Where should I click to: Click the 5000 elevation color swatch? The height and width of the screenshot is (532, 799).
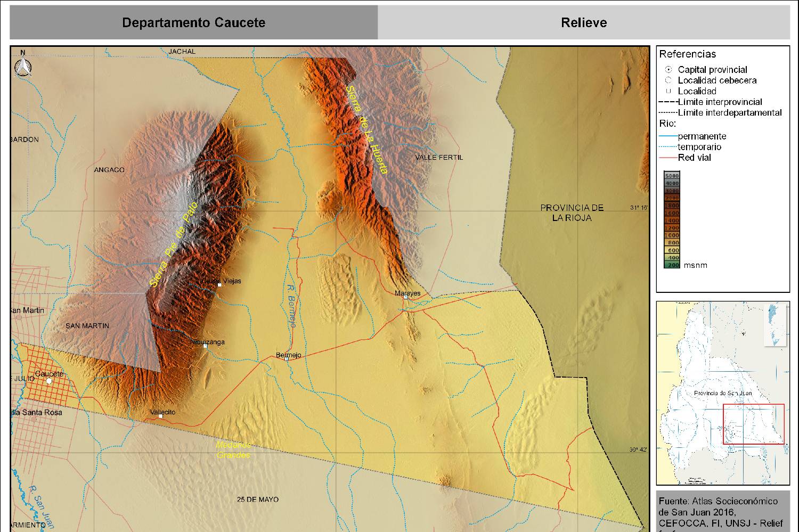672,175
